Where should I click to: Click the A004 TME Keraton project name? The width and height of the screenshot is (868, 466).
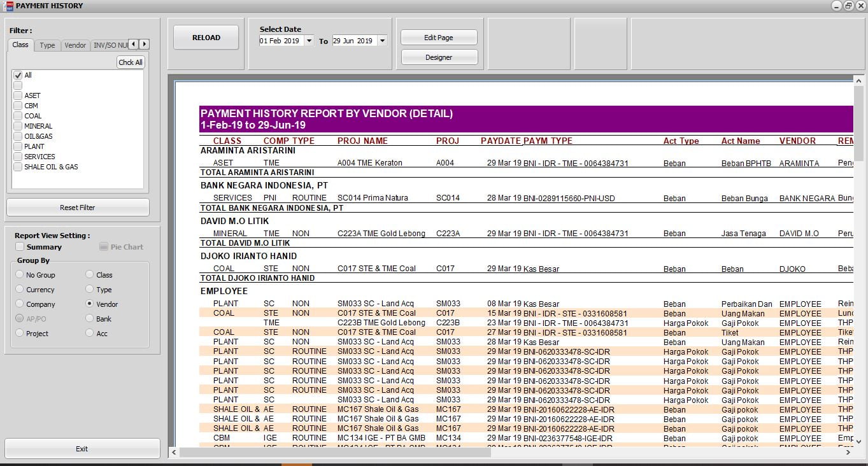tap(370, 163)
